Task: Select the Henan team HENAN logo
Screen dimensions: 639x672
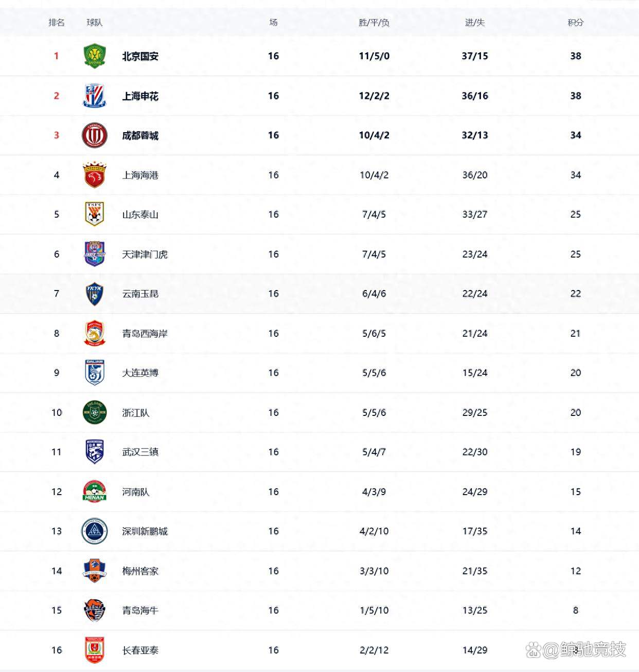Action: (x=95, y=492)
